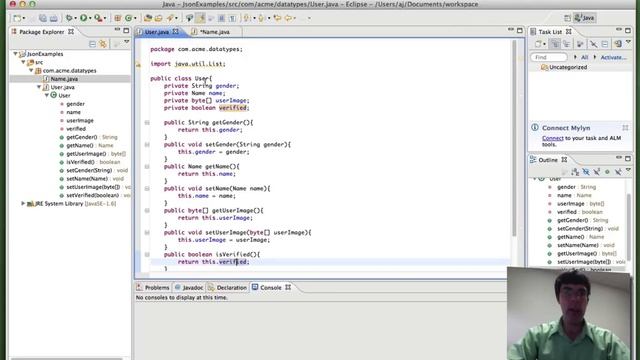Click the Next Annotation toolbar icon
This screenshot has height=360, width=640.
coord(247,18)
